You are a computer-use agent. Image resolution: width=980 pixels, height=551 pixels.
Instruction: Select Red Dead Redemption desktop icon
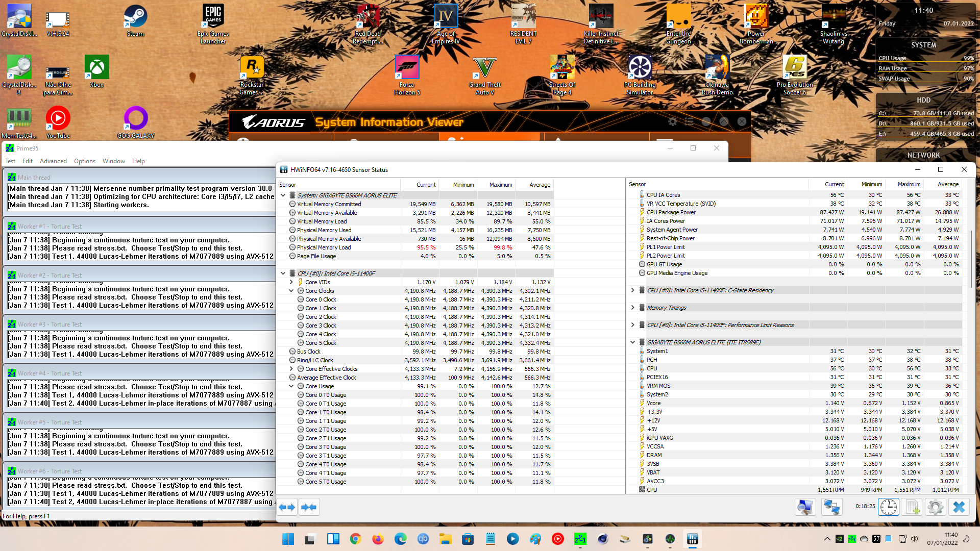click(x=368, y=24)
